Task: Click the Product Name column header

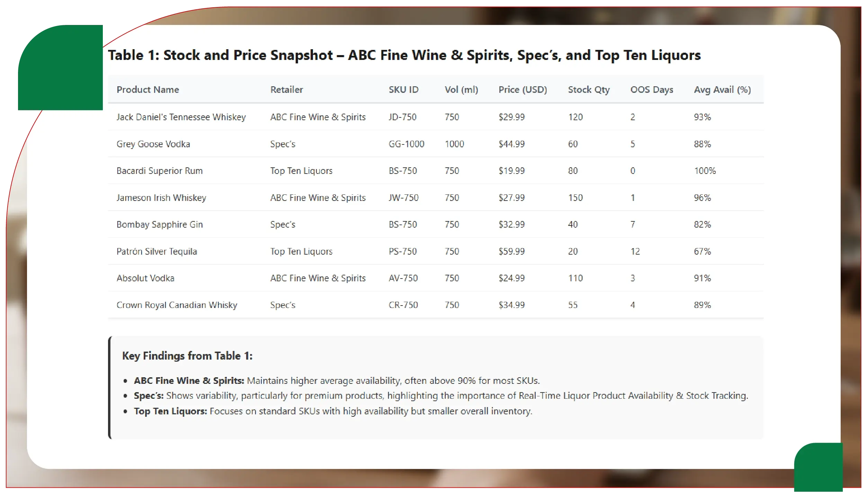Action: (x=148, y=90)
